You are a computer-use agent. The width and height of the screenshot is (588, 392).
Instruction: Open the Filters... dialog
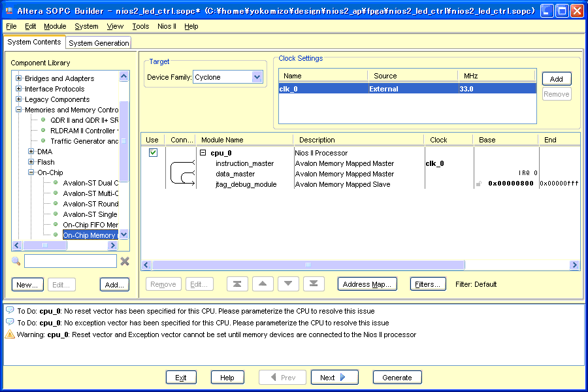coord(428,284)
